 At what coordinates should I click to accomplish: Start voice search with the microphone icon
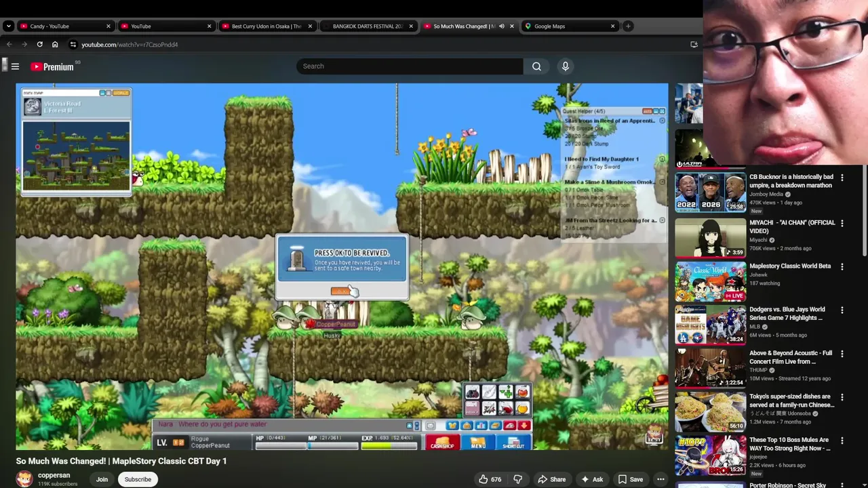(565, 66)
